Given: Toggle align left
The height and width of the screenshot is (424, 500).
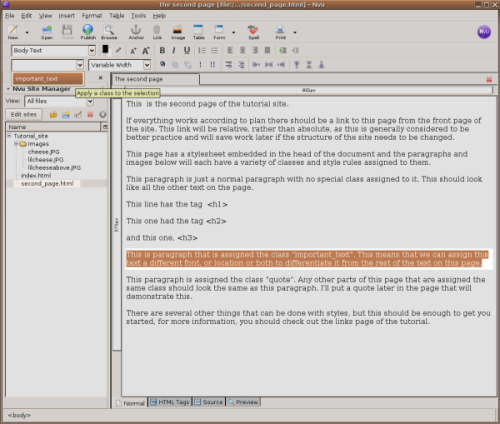Looking at the screenshot, I should pyautogui.click(x=230, y=50).
